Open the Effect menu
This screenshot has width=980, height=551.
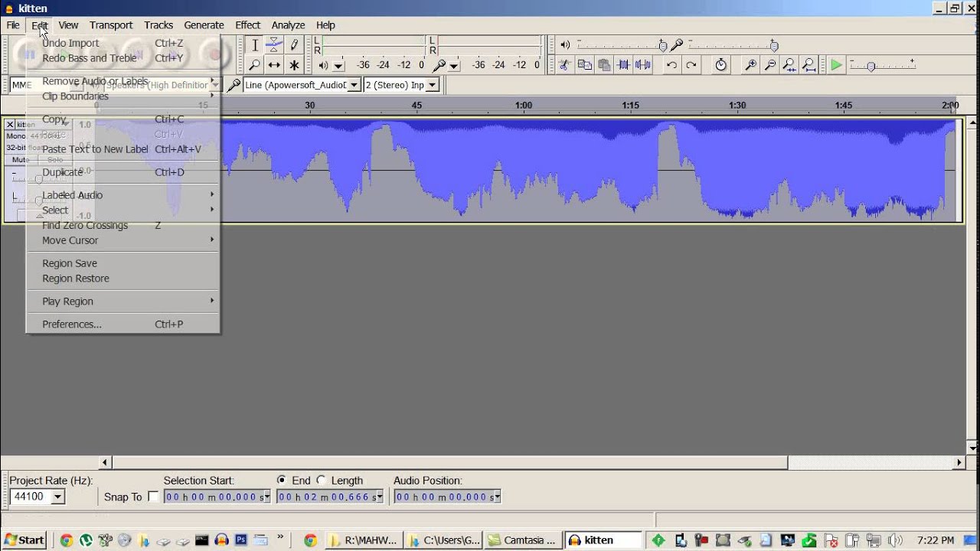click(247, 25)
